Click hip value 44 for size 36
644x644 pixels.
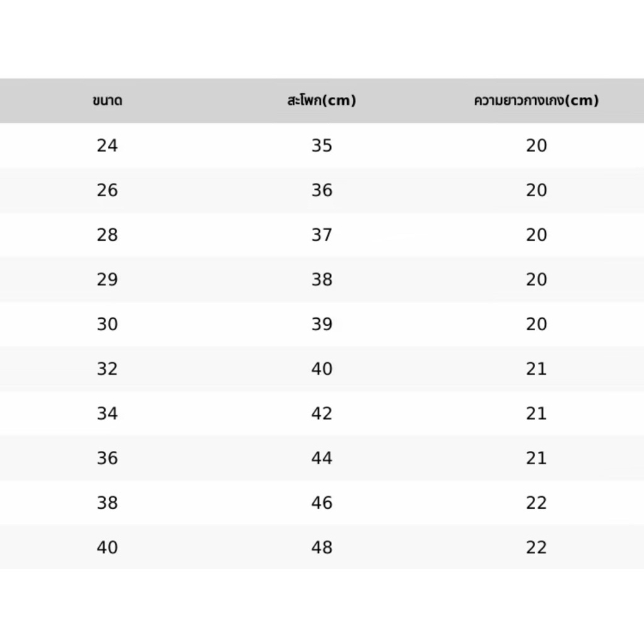click(x=321, y=458)
